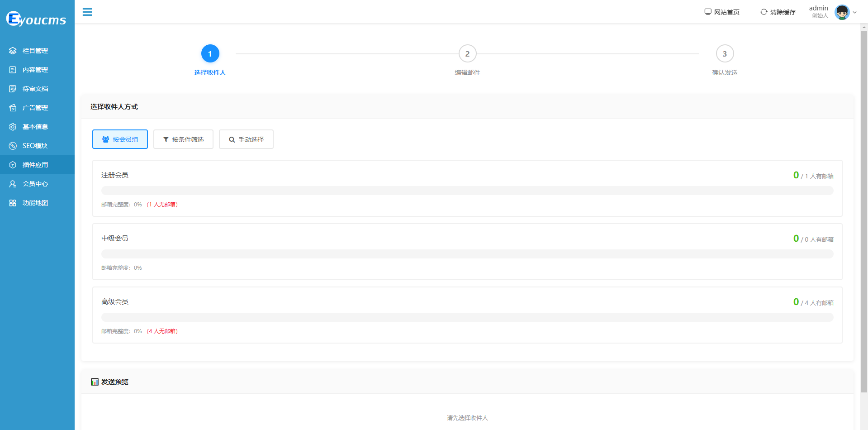
Task: Click the SEO模块 sidebar icon
Action: (13, 146)
